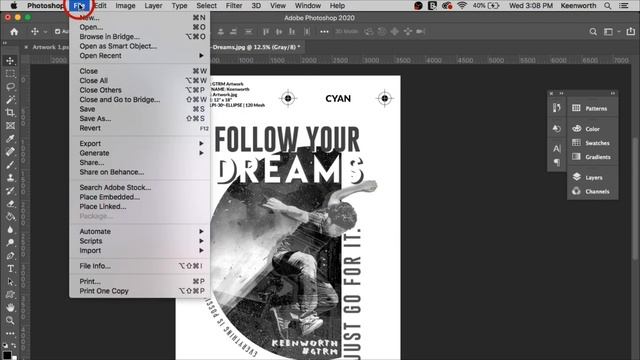This screenshot has height=360, width=640.
Task: Select the Brush tool
Action: pyautogui.click(x=10, y=165)
